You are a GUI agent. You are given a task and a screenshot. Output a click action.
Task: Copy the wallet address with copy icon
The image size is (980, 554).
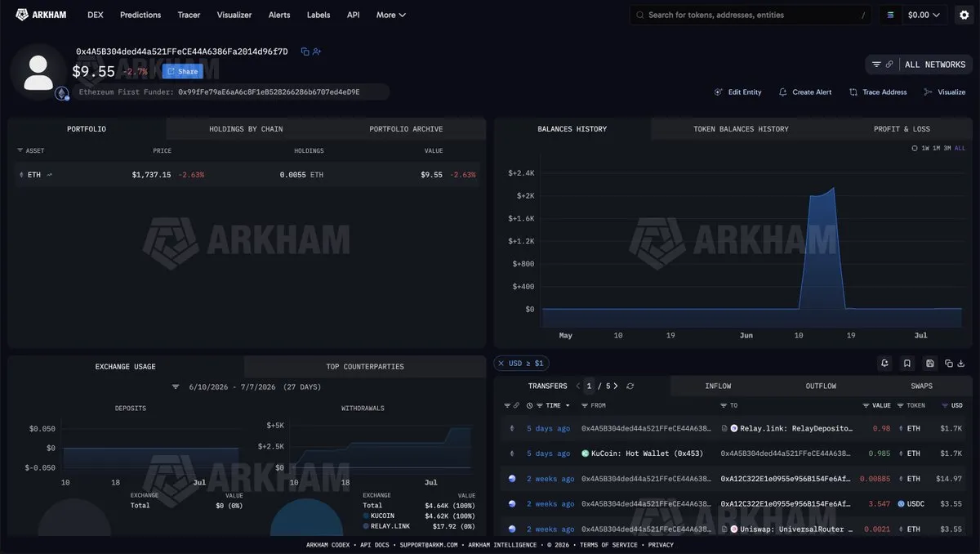[305, 51]
